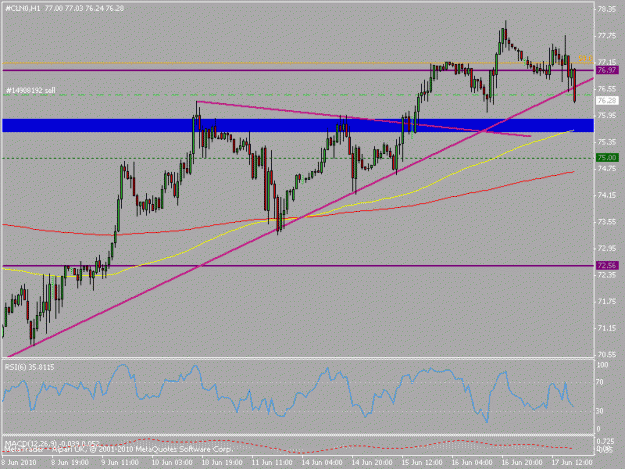Screen dimensions: 625x469
Task: Click the 73.55 price axis value
Action: 607,222
